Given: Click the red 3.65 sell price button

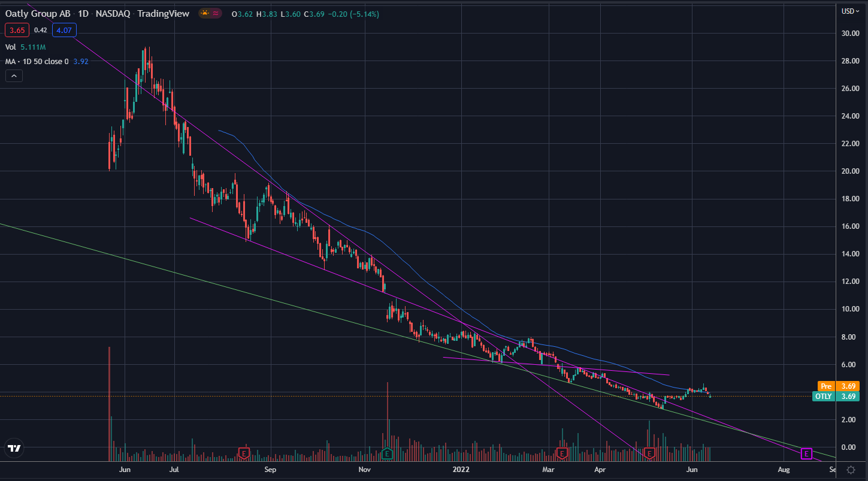Looking at the screenshot, I should 16,29.
